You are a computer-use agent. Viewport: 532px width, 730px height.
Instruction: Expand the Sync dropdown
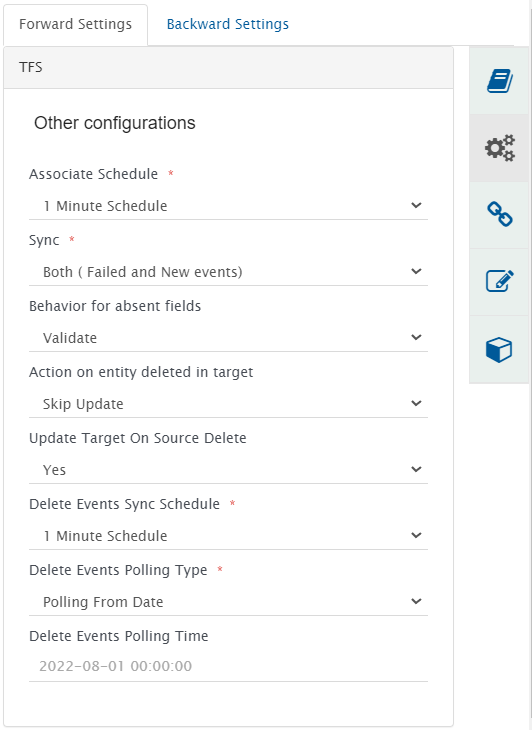(228, 272)
